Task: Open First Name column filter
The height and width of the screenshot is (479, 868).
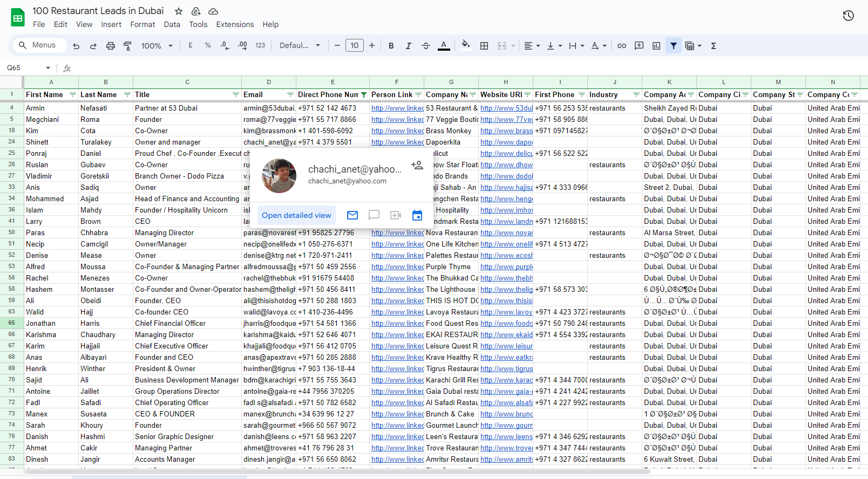Action: (x=73, y=95)
